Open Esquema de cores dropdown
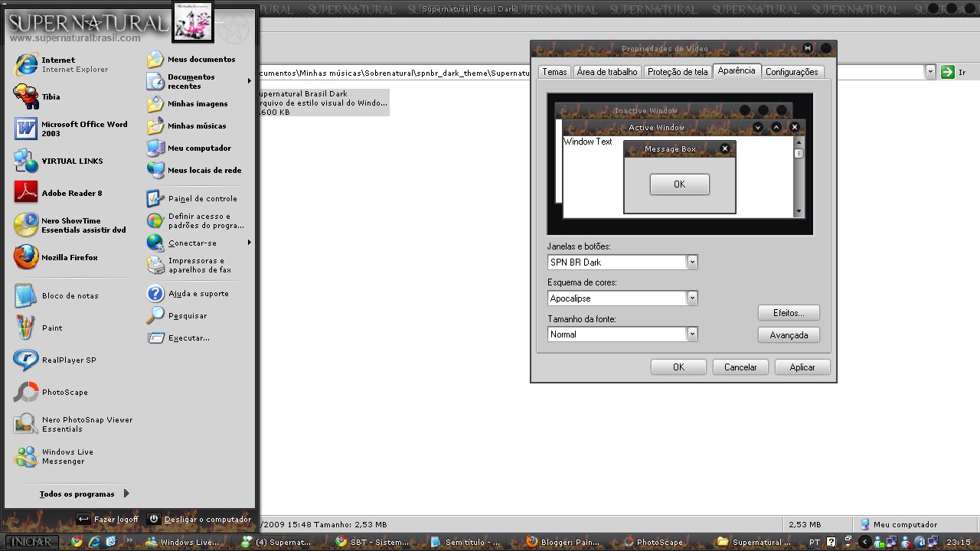This screenshot has height=551, width=980. [x=692, y=298]
